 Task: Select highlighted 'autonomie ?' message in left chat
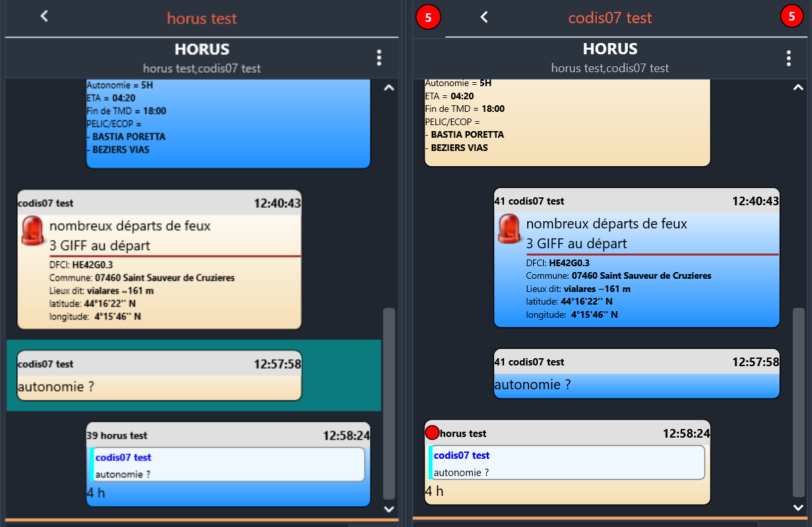click(x=159, y=375)
